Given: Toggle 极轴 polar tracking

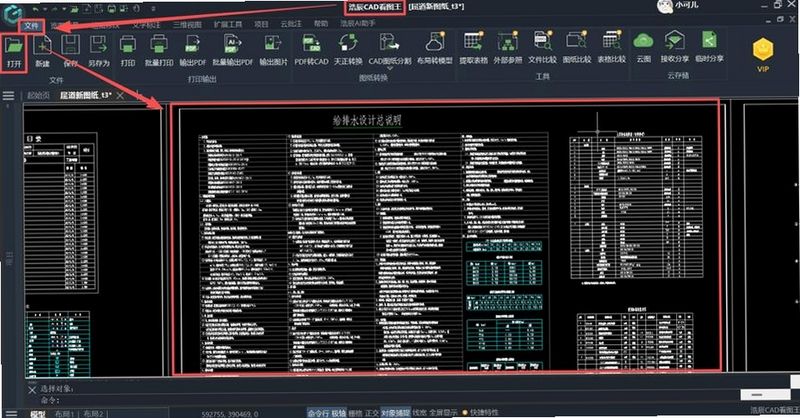Looking at the screenshot, I should click(338, 412).
